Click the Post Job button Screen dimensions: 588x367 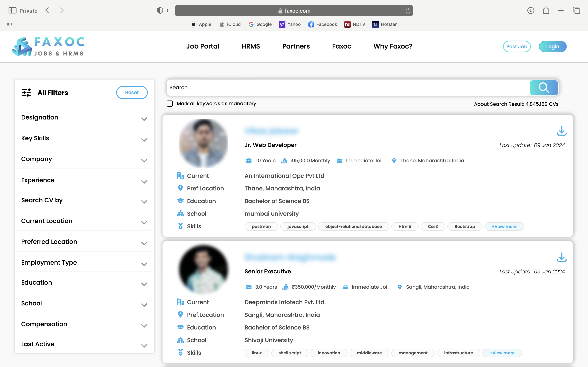click(517, 46)
